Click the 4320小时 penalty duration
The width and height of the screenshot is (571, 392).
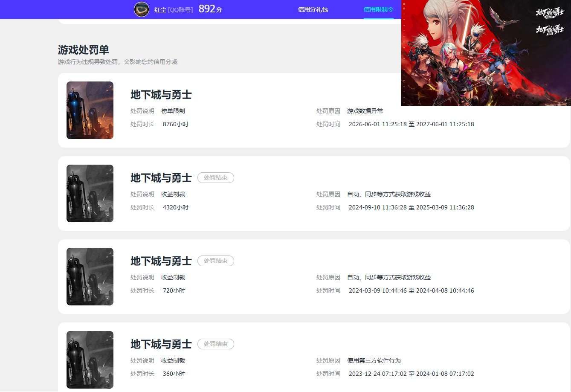pos(176,207)
